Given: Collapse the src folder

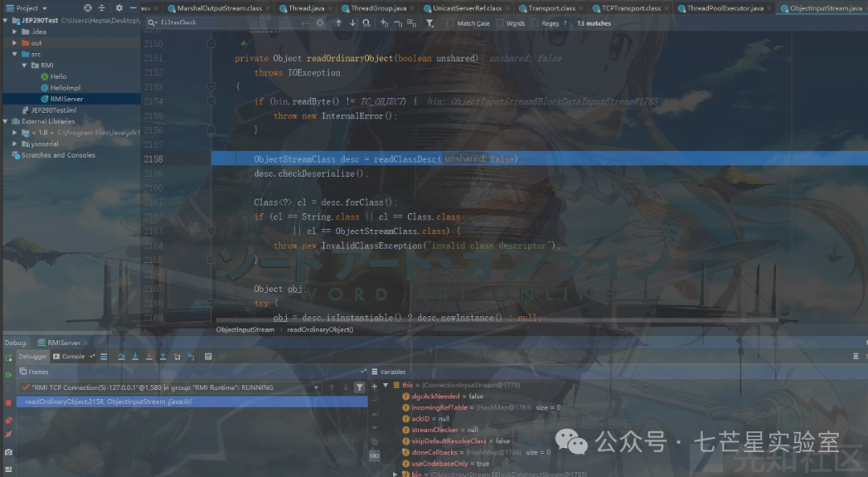Looking at the screenshot, I should pyautogui.click(x=15, y=54).
